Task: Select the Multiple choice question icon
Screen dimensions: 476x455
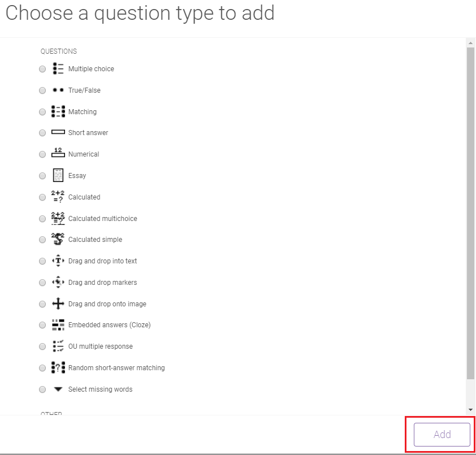Action: pos(58,68)
